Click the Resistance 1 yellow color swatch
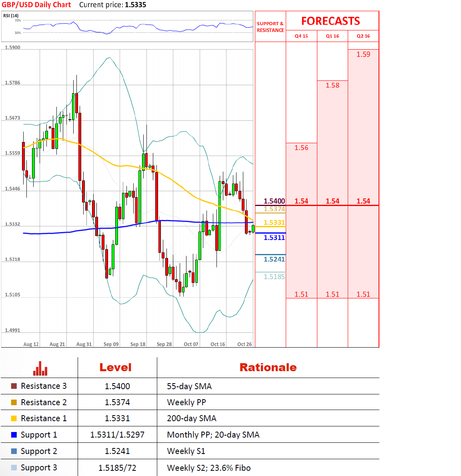 coord(14,418)
